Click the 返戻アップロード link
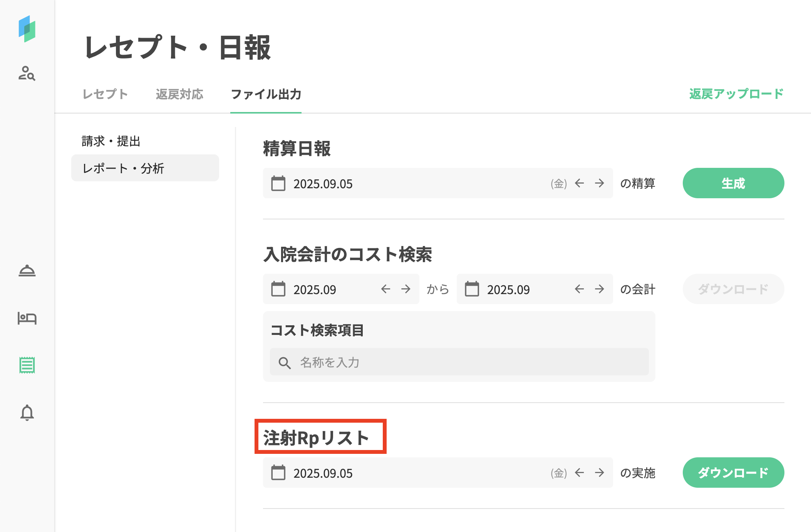 point(736,94)
